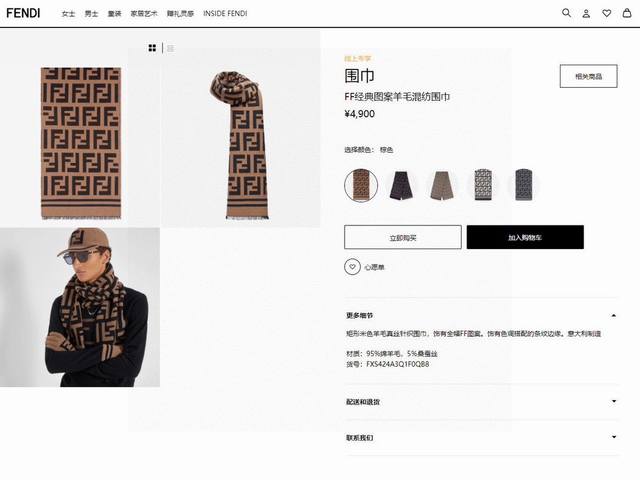This screenshot has height=480, width=640.
Task: Open the 女士 menu
Action: tap(68, 14)
